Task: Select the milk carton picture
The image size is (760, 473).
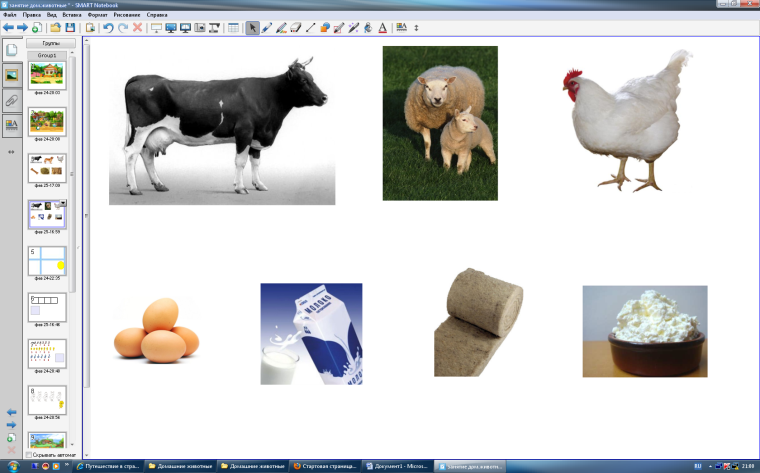Action: click(311, 334)
